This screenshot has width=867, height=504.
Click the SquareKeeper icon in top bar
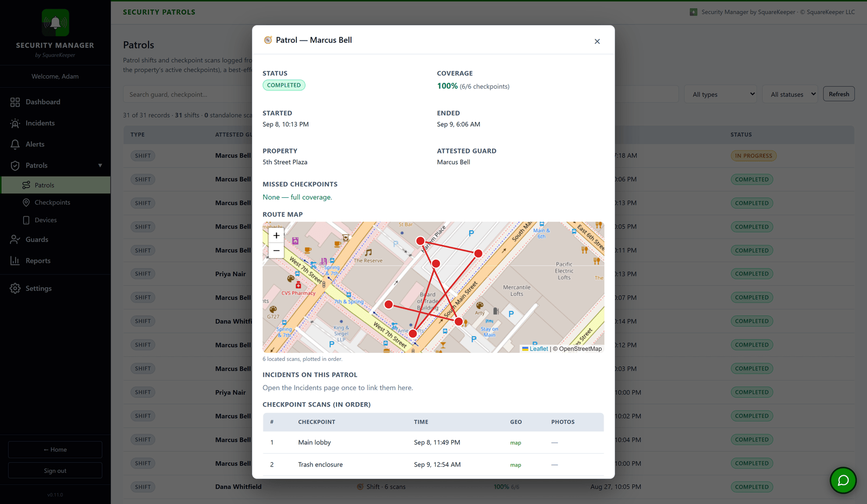693,12
